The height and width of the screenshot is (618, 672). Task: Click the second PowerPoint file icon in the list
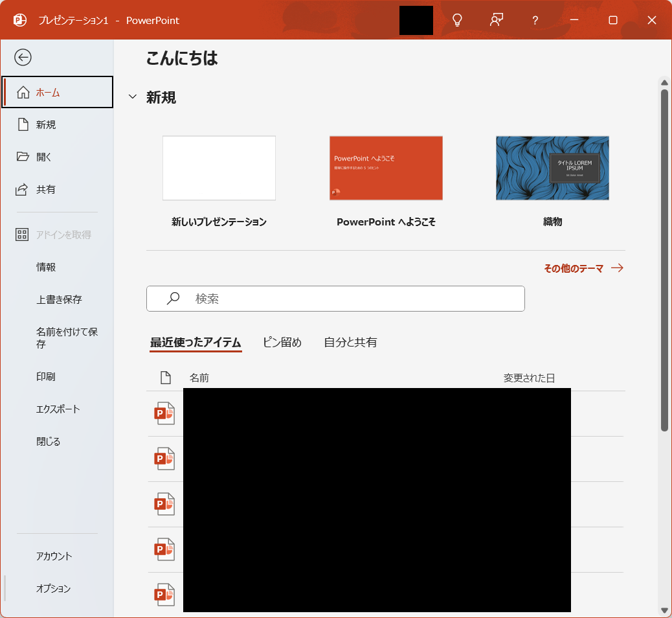click(x=164, y=459)
